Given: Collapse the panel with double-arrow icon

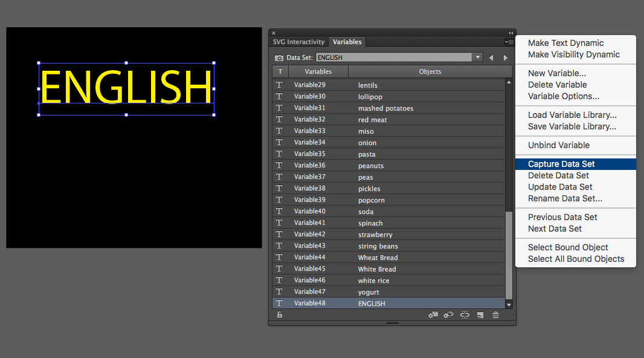Looking at the screenshot, I should [x=511, y=33].
